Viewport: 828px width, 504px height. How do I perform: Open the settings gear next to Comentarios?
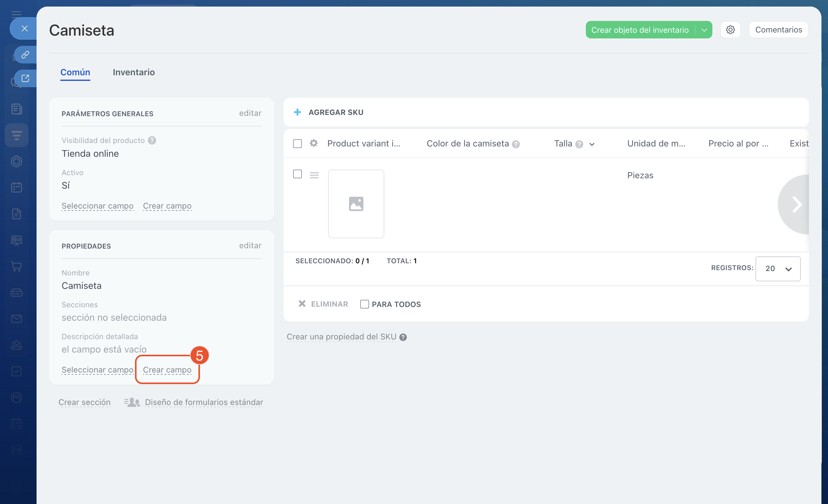(x=730, y=30)
